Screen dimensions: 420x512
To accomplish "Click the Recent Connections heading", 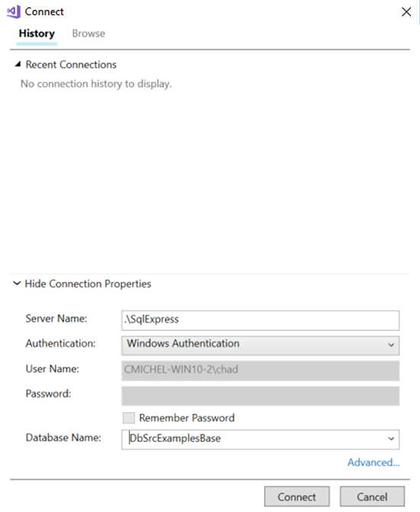I will [x=71, y=65].
